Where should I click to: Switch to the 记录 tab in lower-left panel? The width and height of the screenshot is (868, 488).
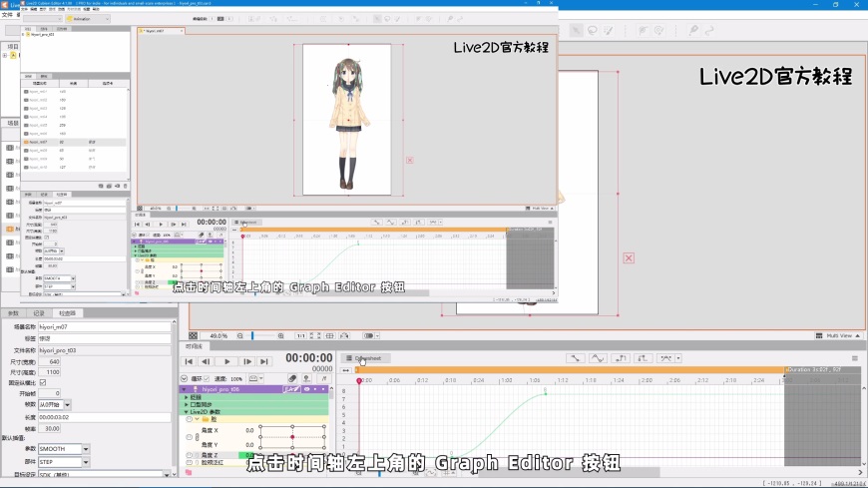(x=39, y=313)
